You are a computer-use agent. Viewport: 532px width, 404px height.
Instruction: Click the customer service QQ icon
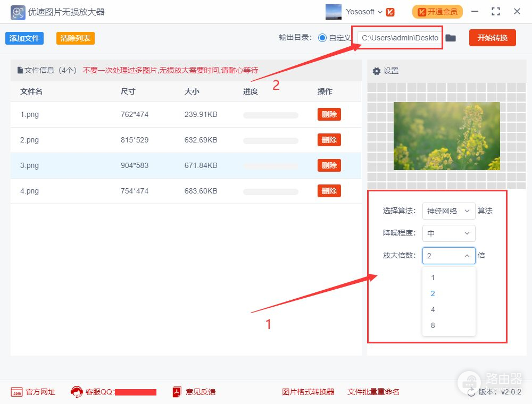tap(77, 392)
